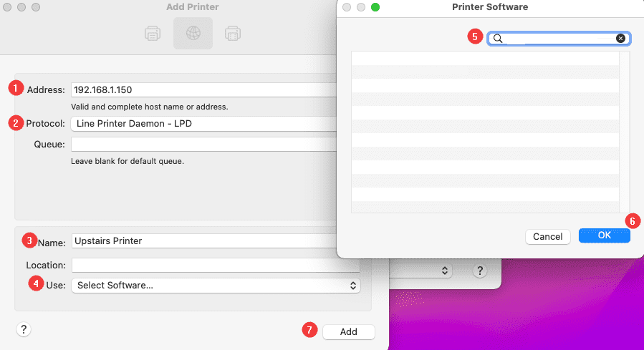Click the Printer Software list scrollbar

coord(625,132)
